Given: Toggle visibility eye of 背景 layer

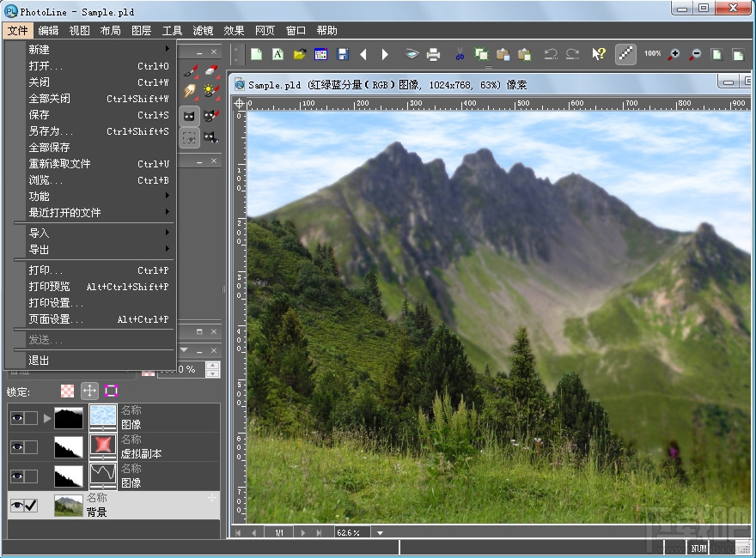Looking at the screenshot, I should 17,505.
